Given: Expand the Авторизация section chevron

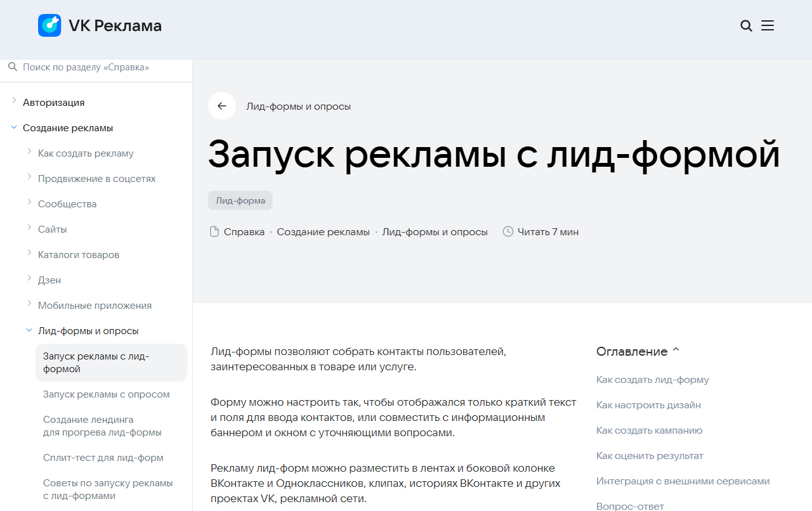Looking at the screenshot, I should pos(14,101).
